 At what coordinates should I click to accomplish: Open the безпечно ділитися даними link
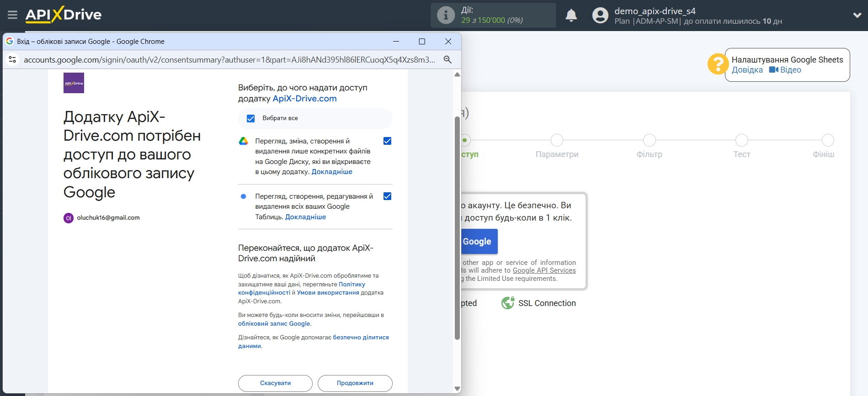(314, 342)
